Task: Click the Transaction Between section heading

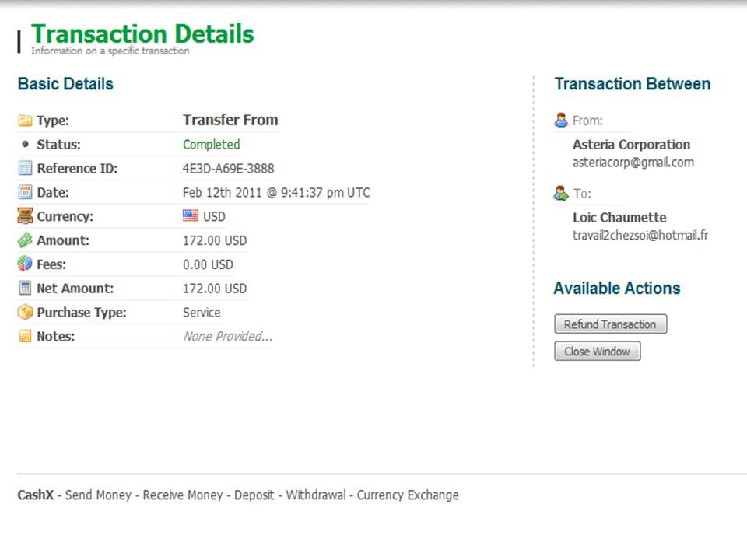Action: coord(633,84)
